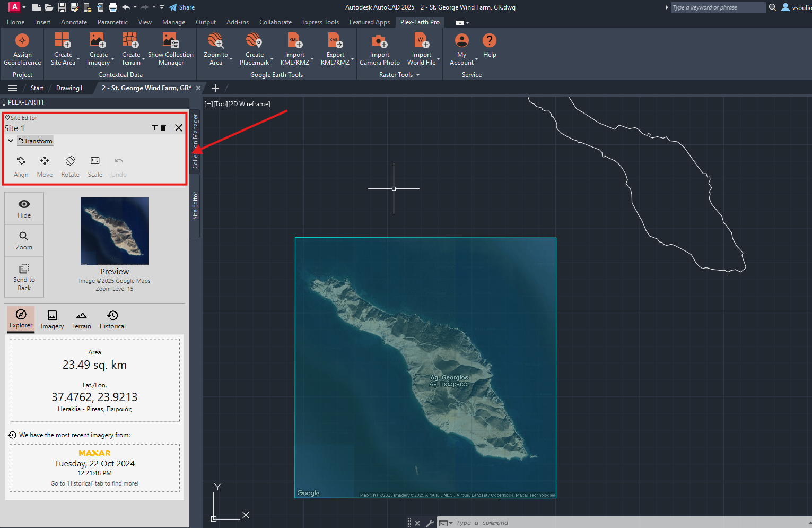Click the new drawing tab plus button
This screenshot has width=812, height=528.
pyautogui.click(x=215, y=88)
